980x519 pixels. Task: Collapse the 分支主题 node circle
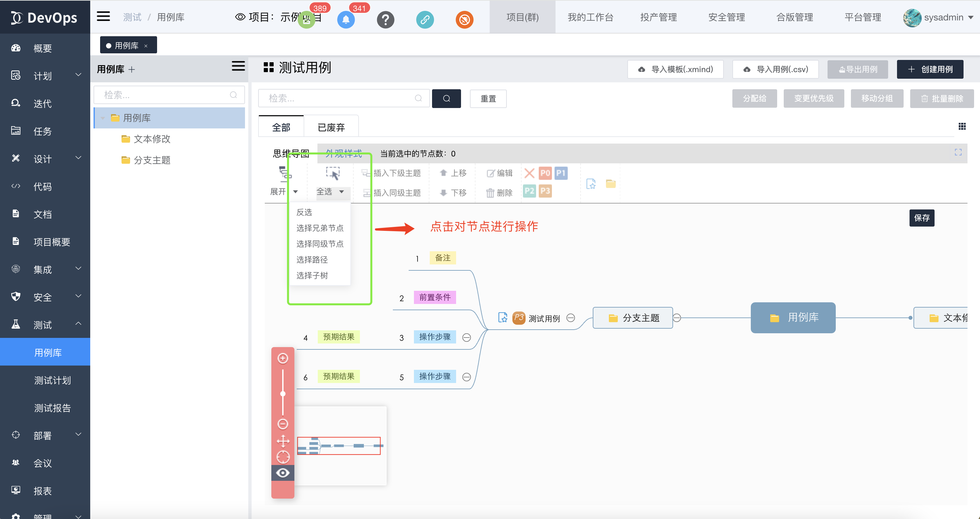677,317
